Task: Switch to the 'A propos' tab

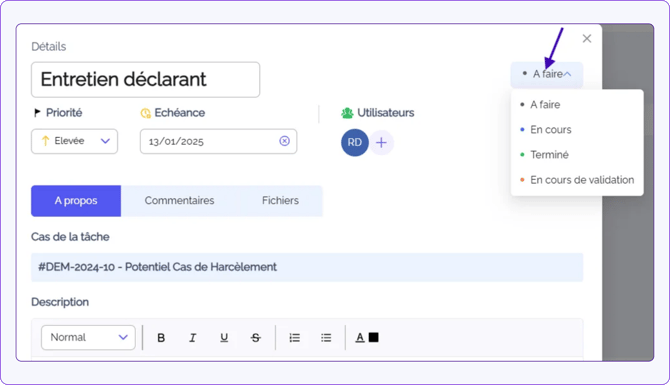Action: coord(76,201)
